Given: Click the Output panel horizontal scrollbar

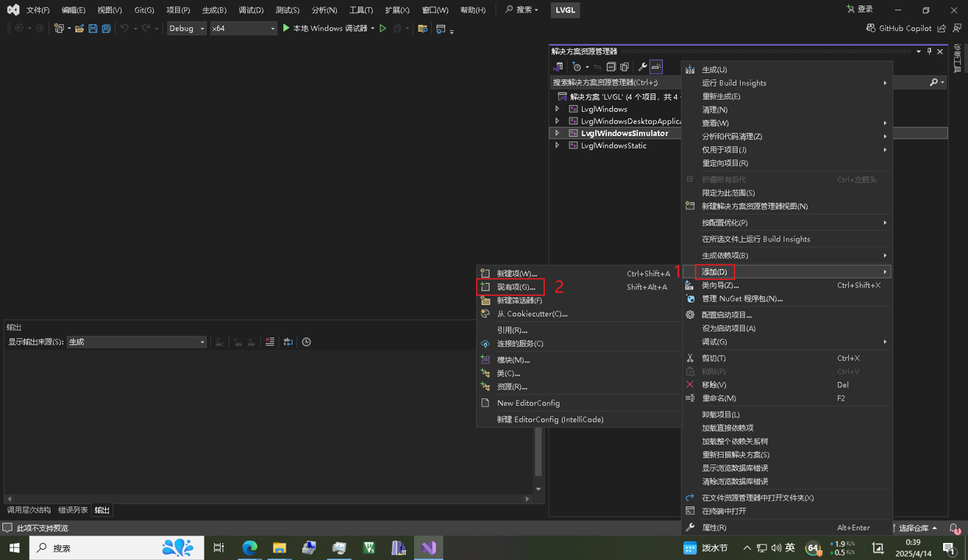Looking at the screenshot, I should [269, 499].
